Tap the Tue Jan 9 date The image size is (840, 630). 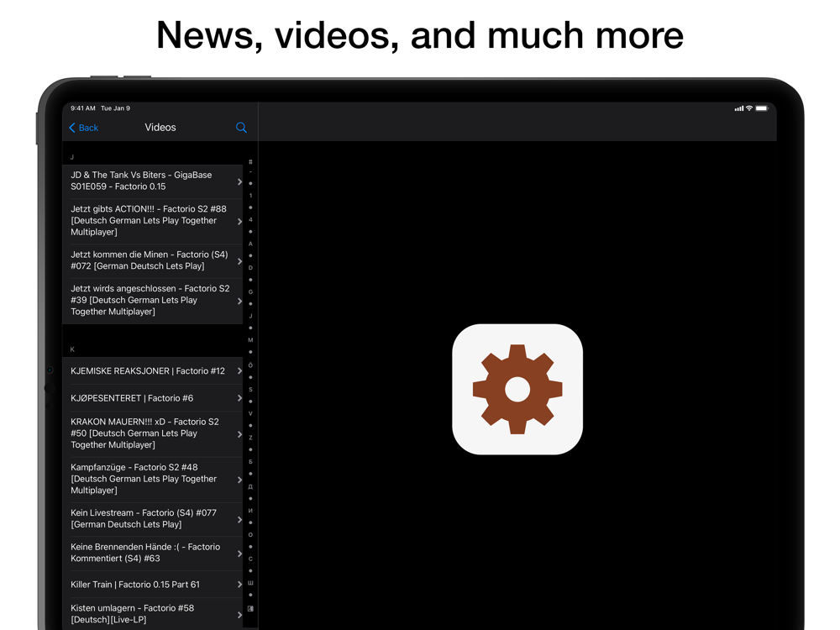click(x=115, y=108)
